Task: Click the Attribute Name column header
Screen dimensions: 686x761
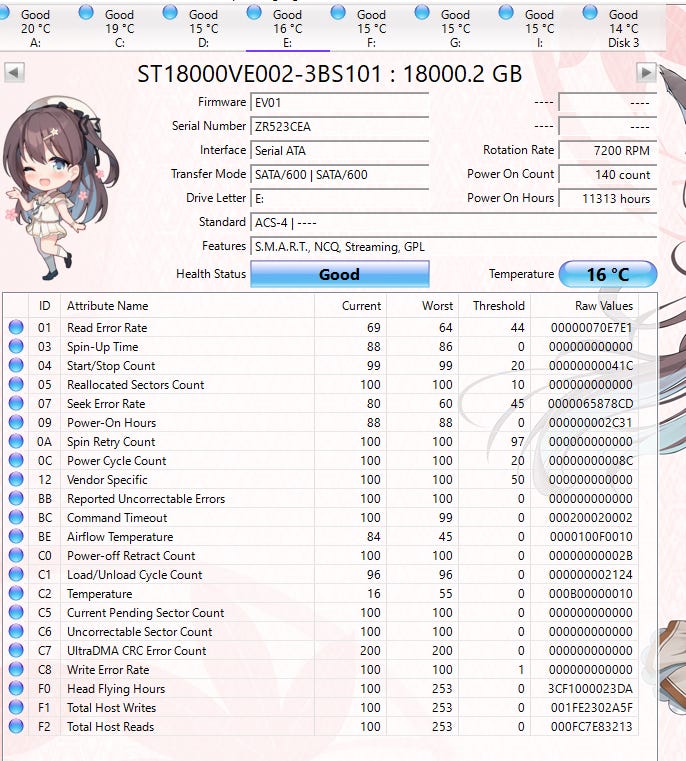Action: pyautogui.click(x=187, y=306)
